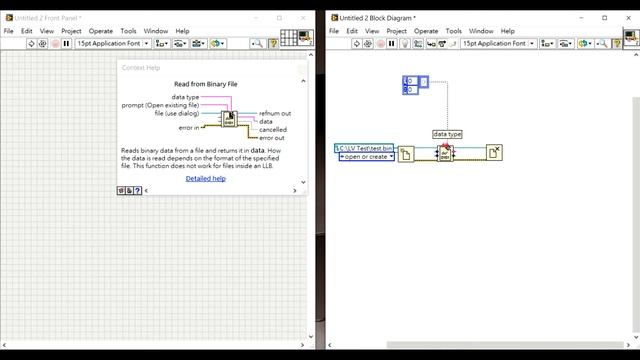Click Block Diagram title bar LabVIEW icon
Image resolution: width=640 pixels, height=360 pixels.
pyautogui.click(x=334, y=18)
